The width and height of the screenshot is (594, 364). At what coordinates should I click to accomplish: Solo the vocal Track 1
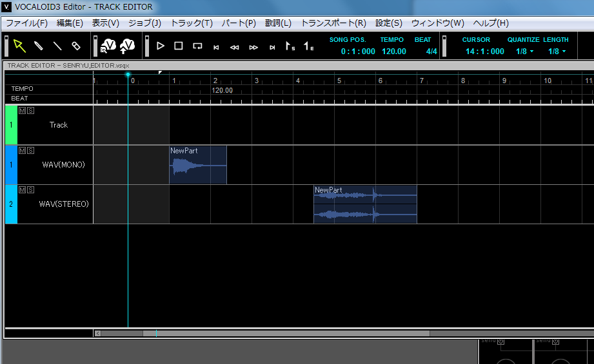(31, 110)
